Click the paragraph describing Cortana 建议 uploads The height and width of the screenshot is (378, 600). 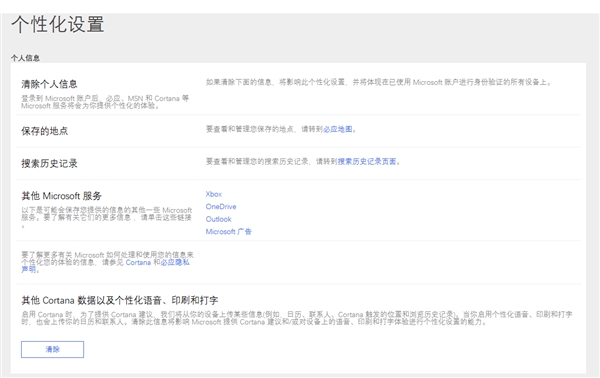point(297,318)
